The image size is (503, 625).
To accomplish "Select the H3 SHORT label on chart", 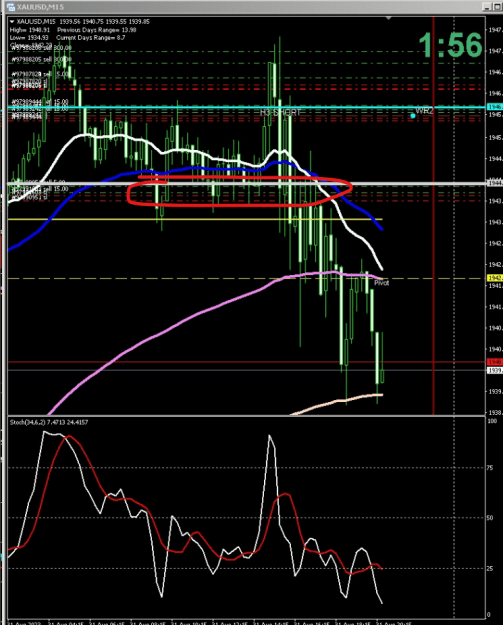I will tap(280, 112).
